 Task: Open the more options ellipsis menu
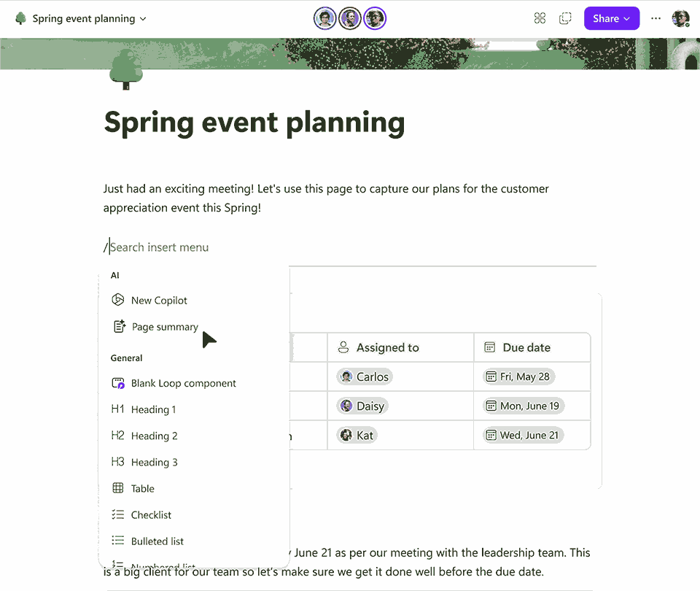coord(656,18)
